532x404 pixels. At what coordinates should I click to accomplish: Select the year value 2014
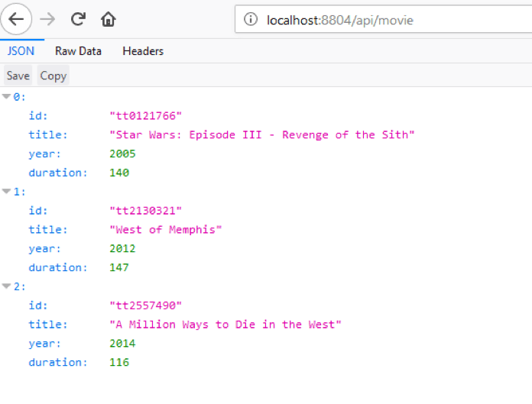coord(122,344)
